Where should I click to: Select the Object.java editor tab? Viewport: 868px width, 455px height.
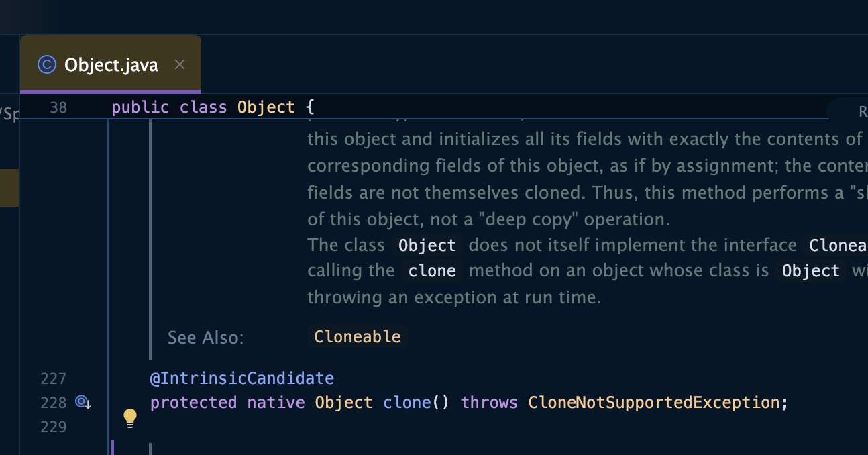(111, 64)
